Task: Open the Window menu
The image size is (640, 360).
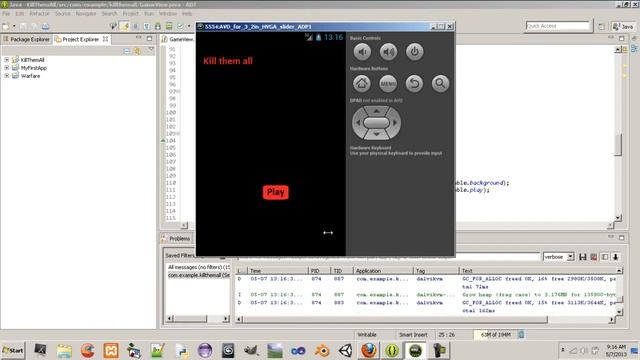Action: pyautogui.click(x=168, y=13)
